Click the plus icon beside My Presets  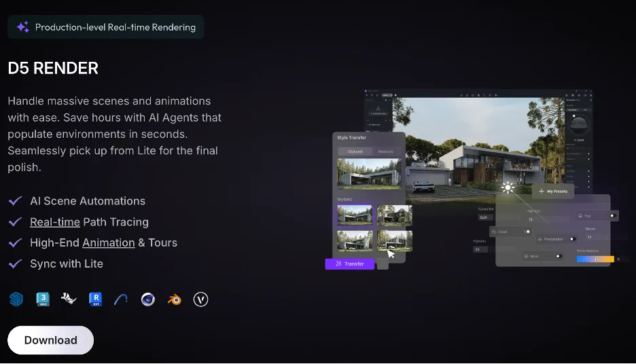541,191
